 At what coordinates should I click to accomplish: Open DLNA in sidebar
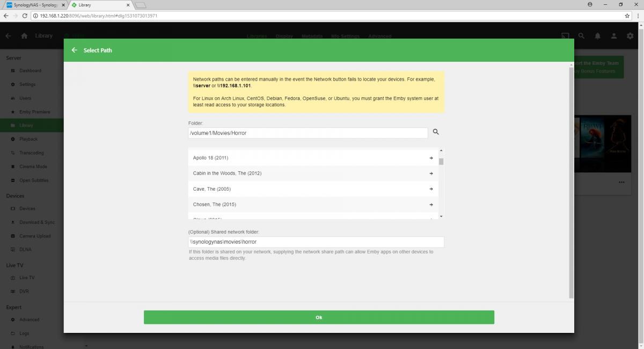[32, 250]
